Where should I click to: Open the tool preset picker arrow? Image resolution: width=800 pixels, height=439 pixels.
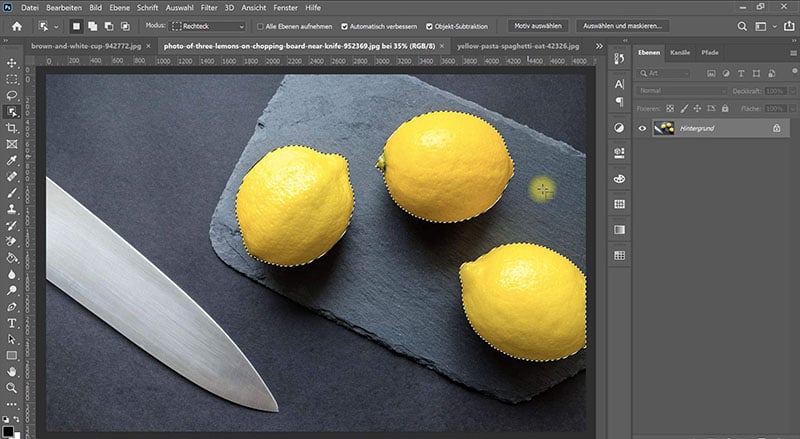(x=56, y=27)
